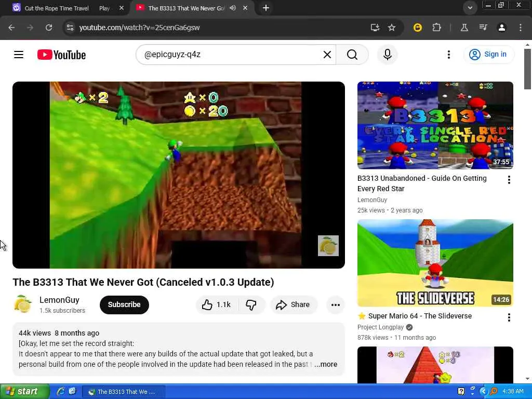Image resolution: width=532 pixels, height=399 pixels.
Task: Go to the YouTube home logo
Action: point(61,55)
